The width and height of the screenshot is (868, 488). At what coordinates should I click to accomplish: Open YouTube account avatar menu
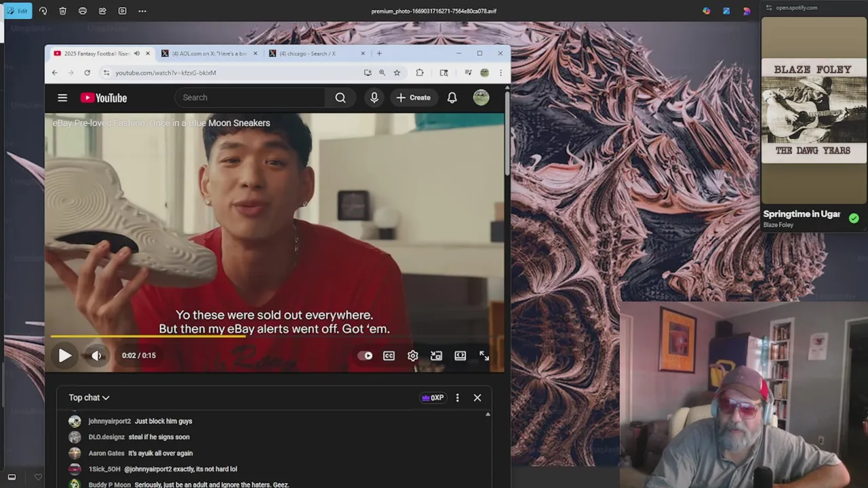[481, 98]
